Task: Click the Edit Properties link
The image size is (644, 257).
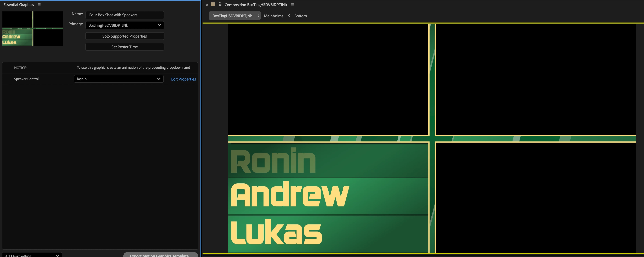Action: (x=183, y=79)
